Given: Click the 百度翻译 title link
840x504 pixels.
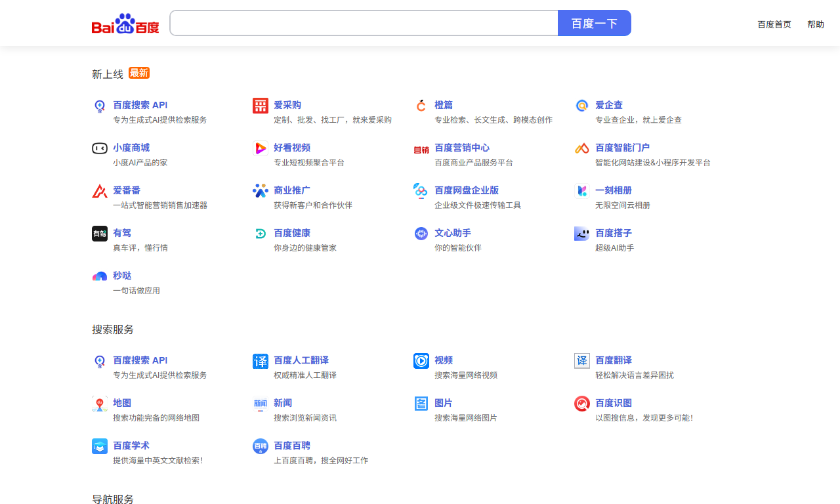Looking at the screenshot, I should coord(614,360).
